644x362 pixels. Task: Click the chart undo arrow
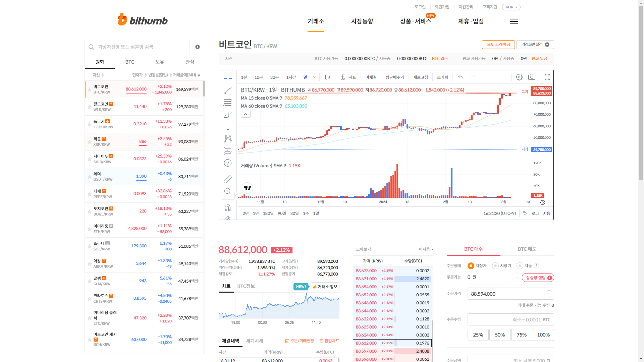461,77
